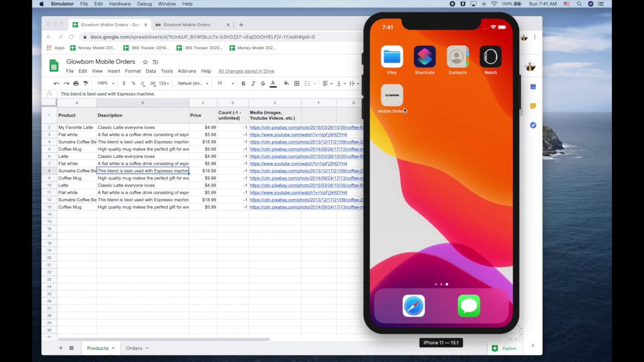Viewport: 644px width, 362px height.
Task: Click the Print icon in Sheets toolbar
Action: [x=76, y=83]
